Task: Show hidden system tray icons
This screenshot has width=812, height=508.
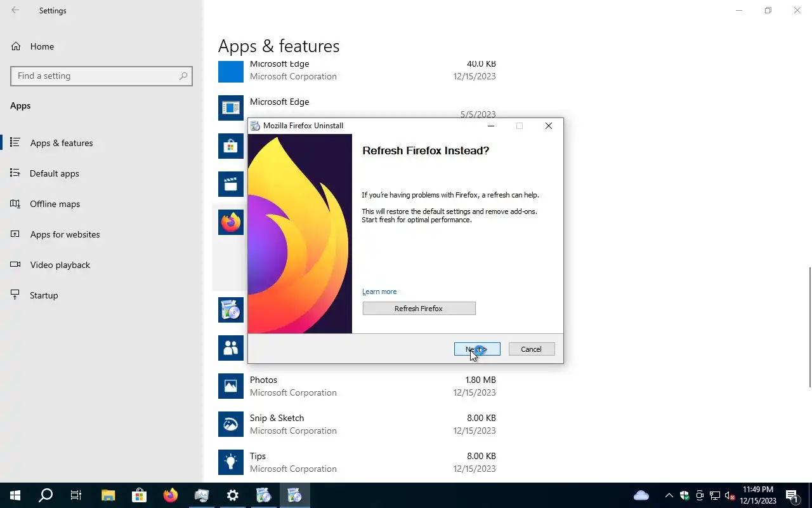Action: click(669, 495)
